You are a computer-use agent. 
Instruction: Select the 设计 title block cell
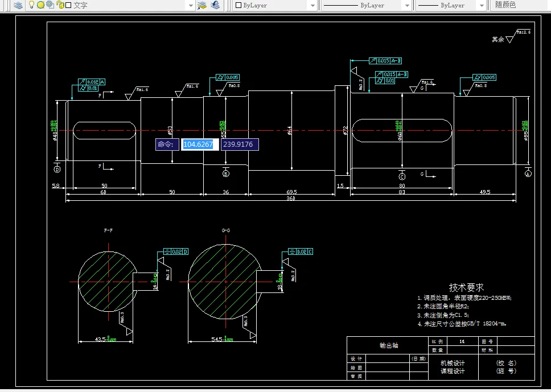pyautogui.click(x=356, y=358)
